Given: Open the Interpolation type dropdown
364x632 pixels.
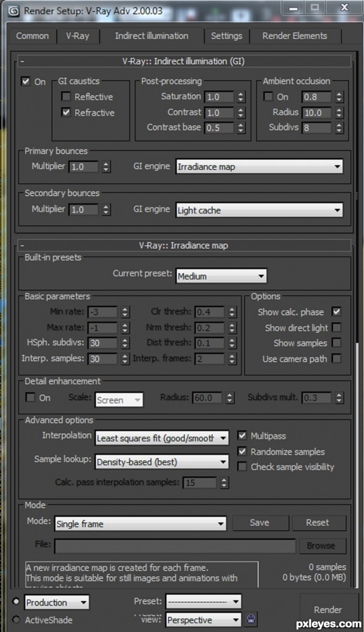Looking at the screenshot, I should click(162, 438).
